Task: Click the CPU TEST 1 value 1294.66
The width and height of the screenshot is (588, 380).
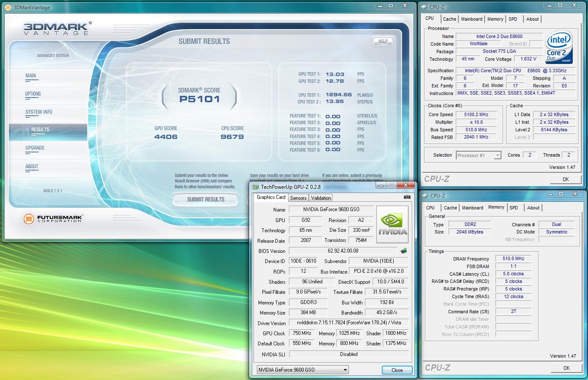Action: pos(338,95)
